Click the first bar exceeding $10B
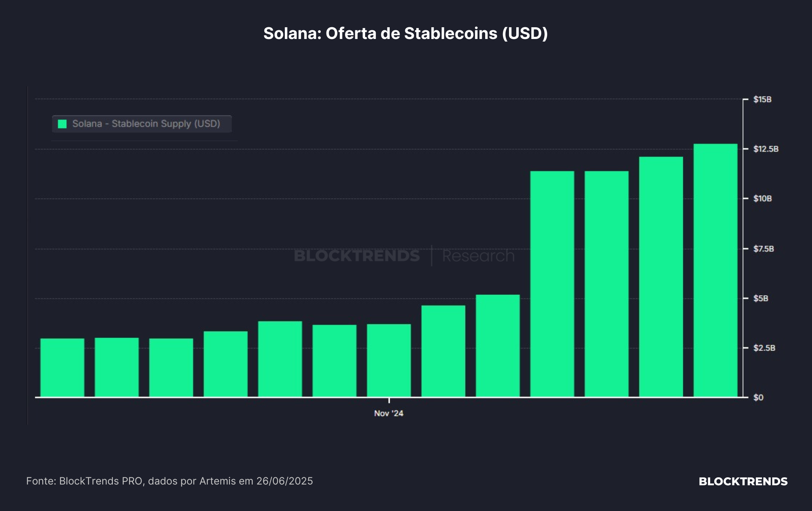The height and width of the screenshot is (511, 812). pos(552,284)
